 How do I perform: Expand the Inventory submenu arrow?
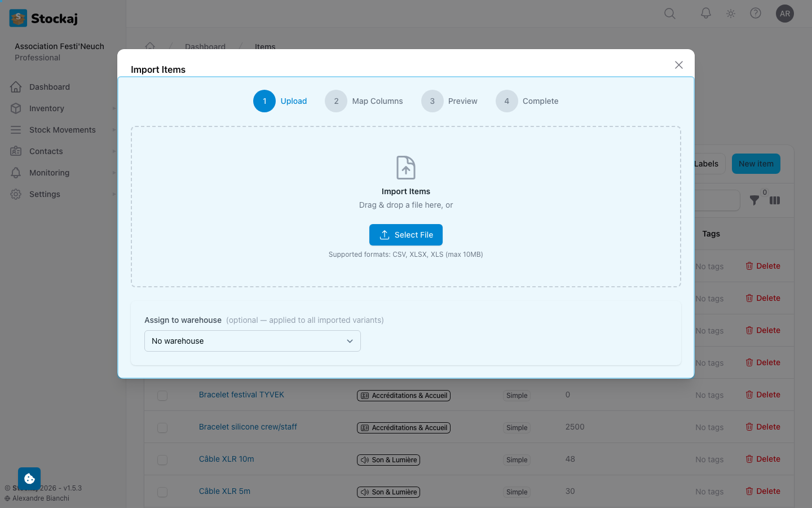click(x=114, y=108)
